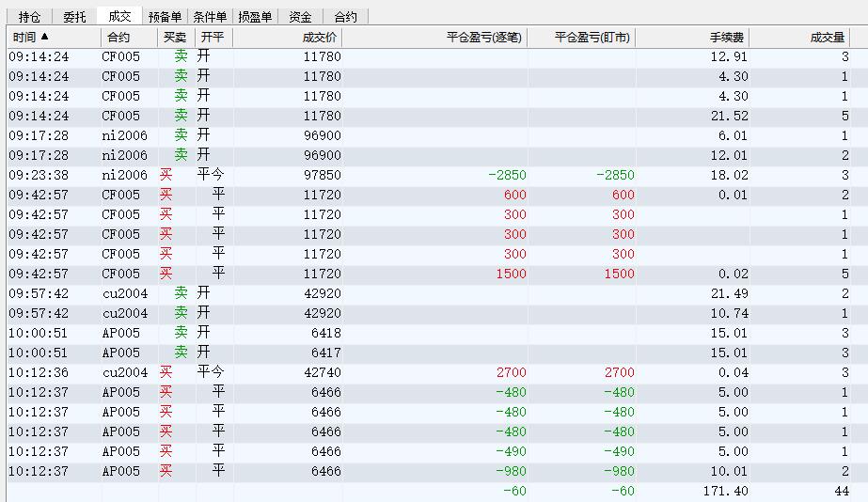The height and width of the screenshot is (502, 868).
Task: Click the fee value 10.74
Action: (729, 314)
